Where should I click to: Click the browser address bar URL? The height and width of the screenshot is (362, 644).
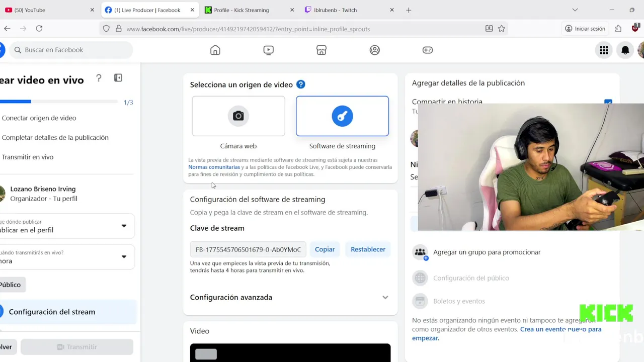point(248,29)
